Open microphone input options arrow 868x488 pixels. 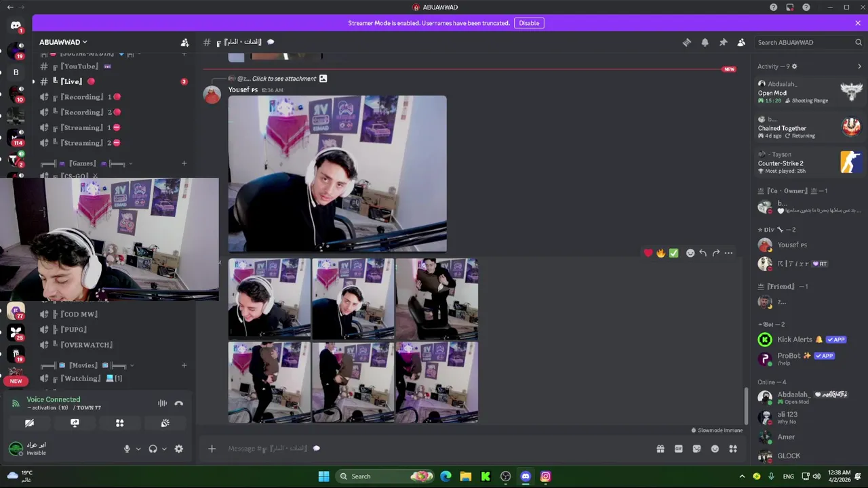coord(138,449)
